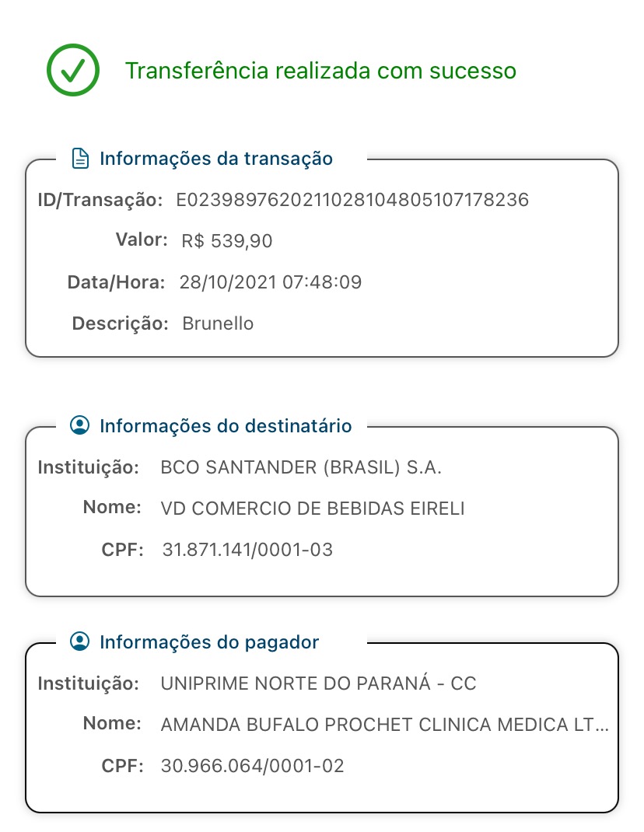Click the truncated payer name AMANDA BUFALO PROCHET

[x=384, y=725]
